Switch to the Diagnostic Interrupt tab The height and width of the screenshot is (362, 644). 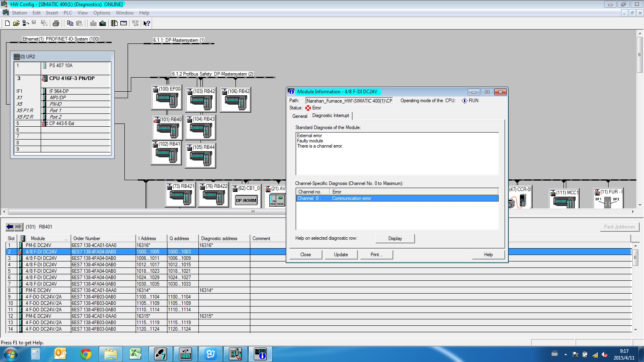pos(331,115)
